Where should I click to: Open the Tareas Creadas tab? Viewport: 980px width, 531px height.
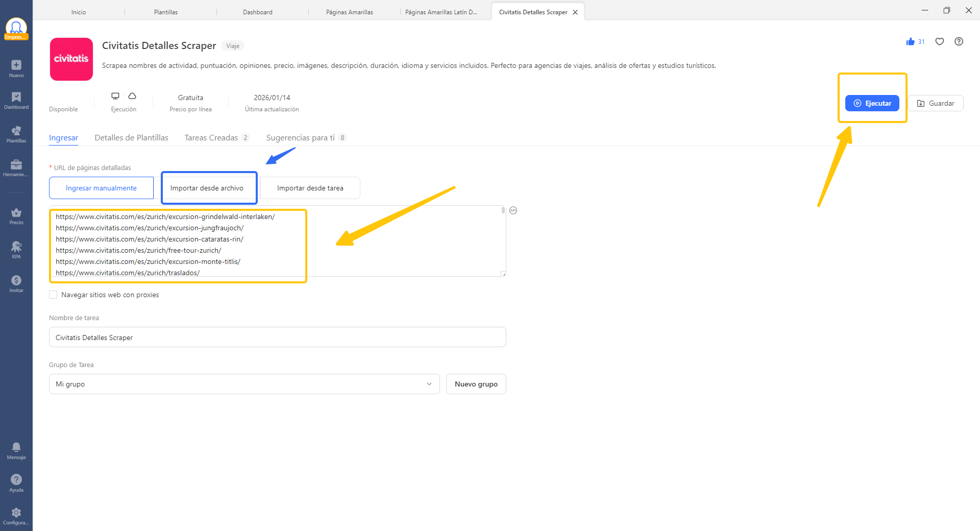(x=211, y=137)
